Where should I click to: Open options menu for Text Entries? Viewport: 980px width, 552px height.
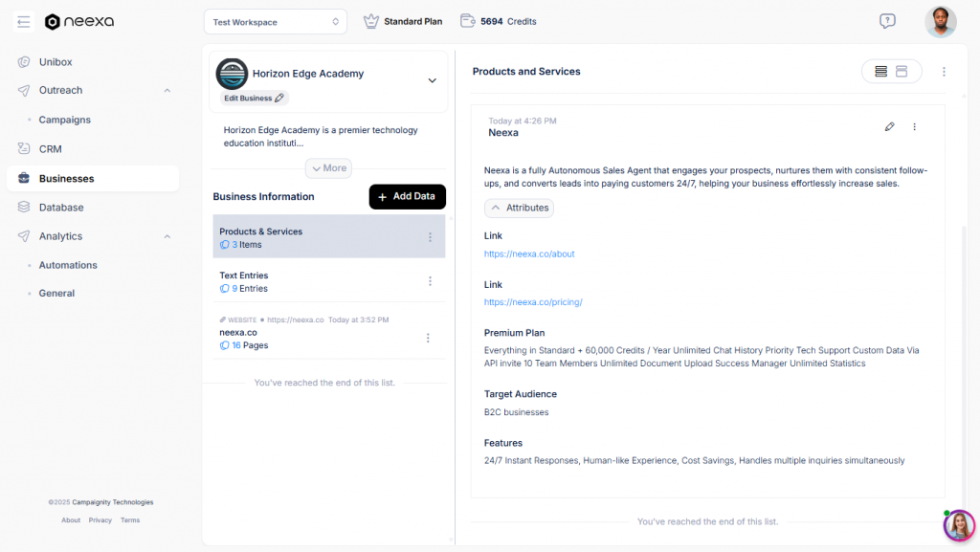[x=430, y=281]
